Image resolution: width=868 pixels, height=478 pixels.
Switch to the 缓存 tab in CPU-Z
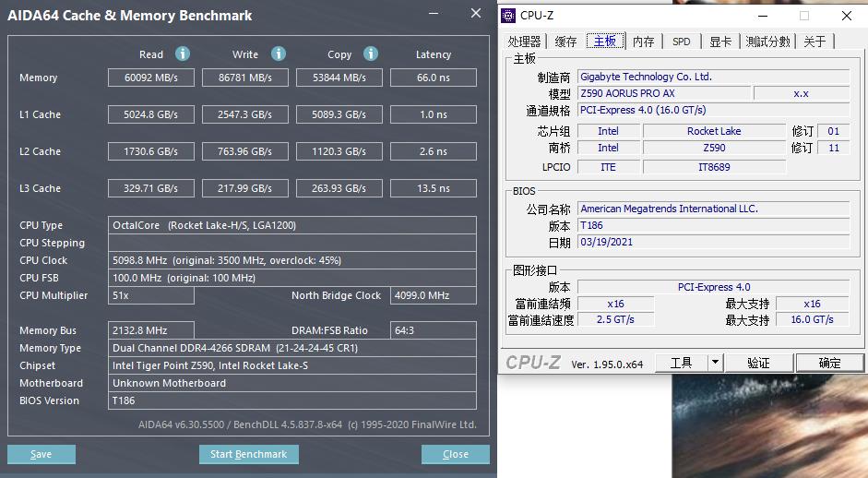coord(565,42)
